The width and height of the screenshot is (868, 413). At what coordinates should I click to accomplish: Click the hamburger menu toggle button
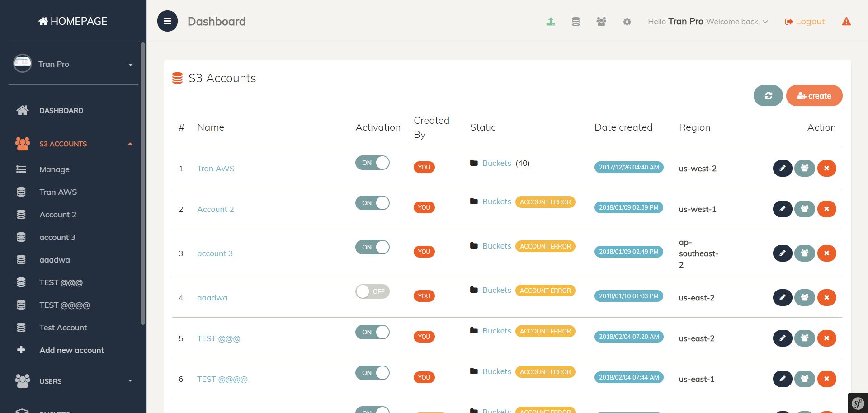pos(167,21)
